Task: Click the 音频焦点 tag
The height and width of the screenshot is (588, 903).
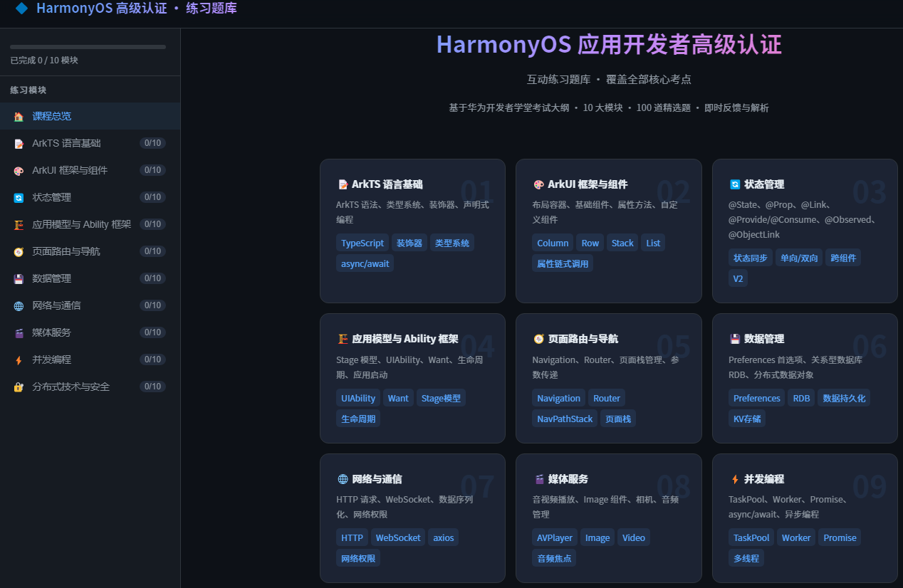Action: click(x=554, y=558)
